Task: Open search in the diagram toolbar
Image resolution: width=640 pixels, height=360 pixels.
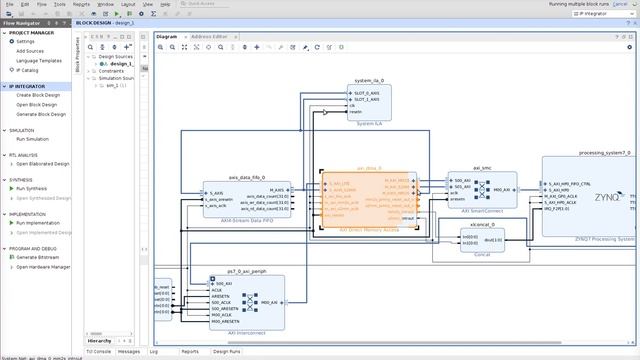Action: coord(221,47)
